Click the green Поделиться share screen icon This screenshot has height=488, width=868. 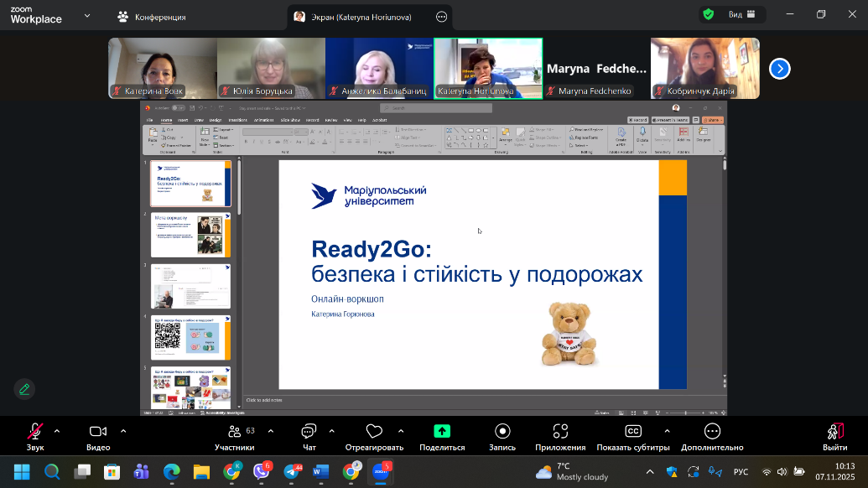click(441, 431)
